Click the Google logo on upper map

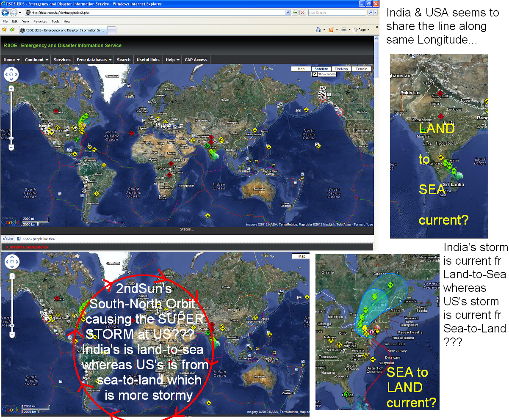coord(10,222)
